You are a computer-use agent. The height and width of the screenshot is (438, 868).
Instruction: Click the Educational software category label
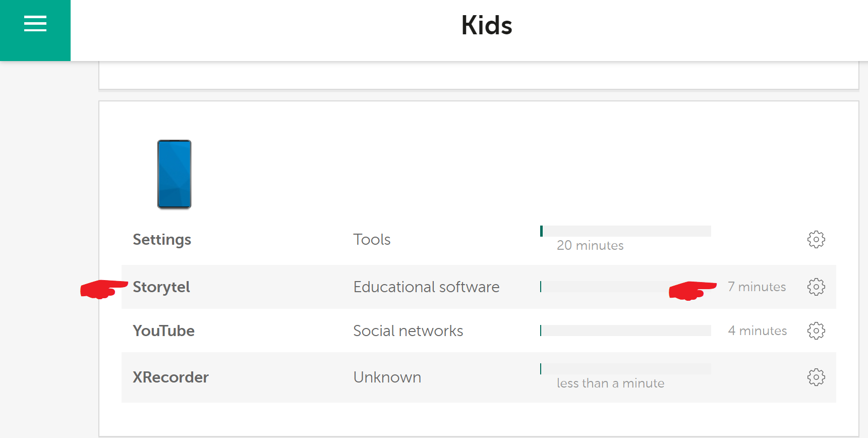[x=426, y=287]
